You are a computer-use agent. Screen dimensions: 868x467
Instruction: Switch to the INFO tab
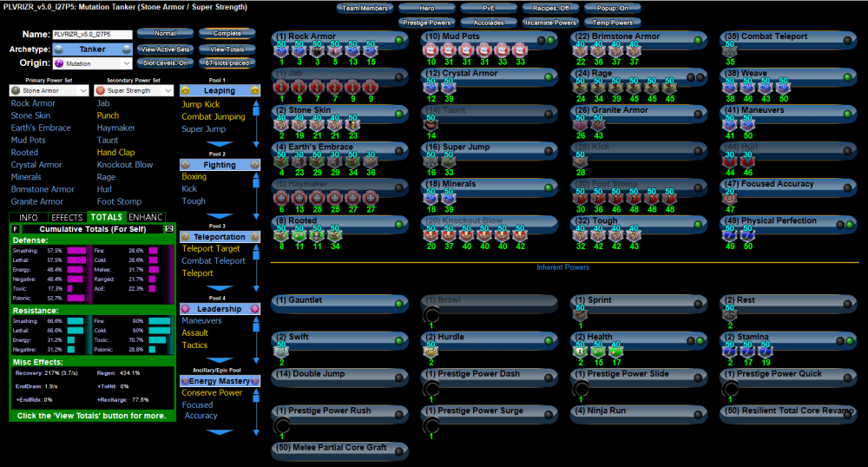click(x=28, y=217)
